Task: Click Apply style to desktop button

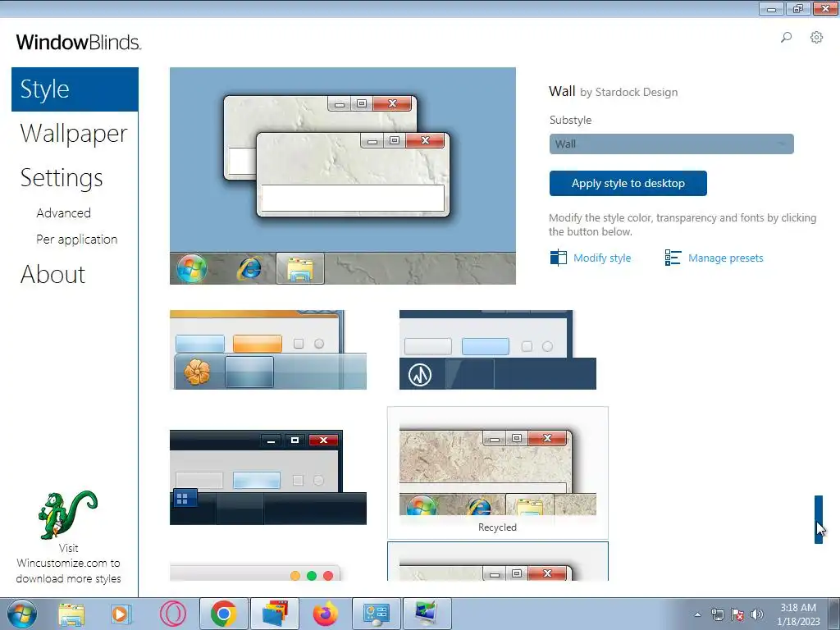Action: [628, 183]
